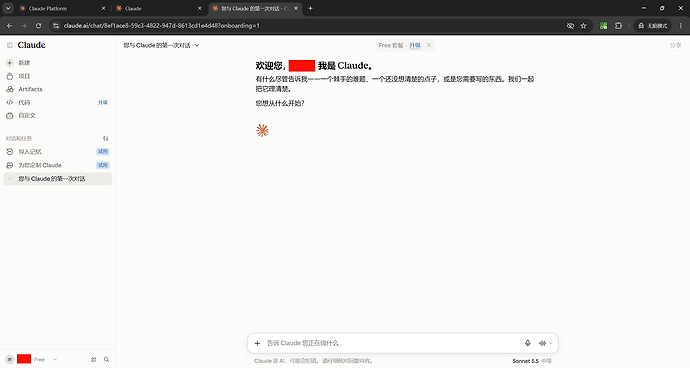
Task: Start voice mode with waveform icon
Action: (543, 343)
